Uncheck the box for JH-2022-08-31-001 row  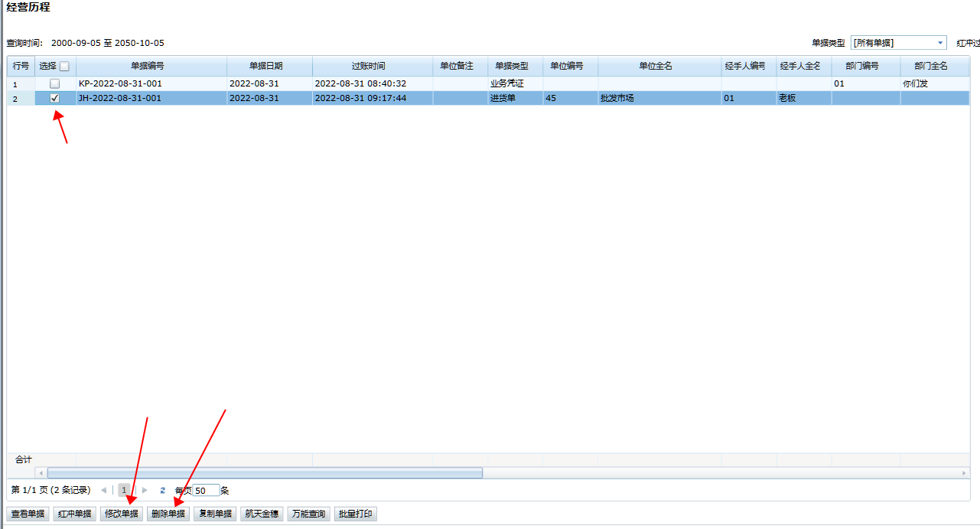[54, 98]
